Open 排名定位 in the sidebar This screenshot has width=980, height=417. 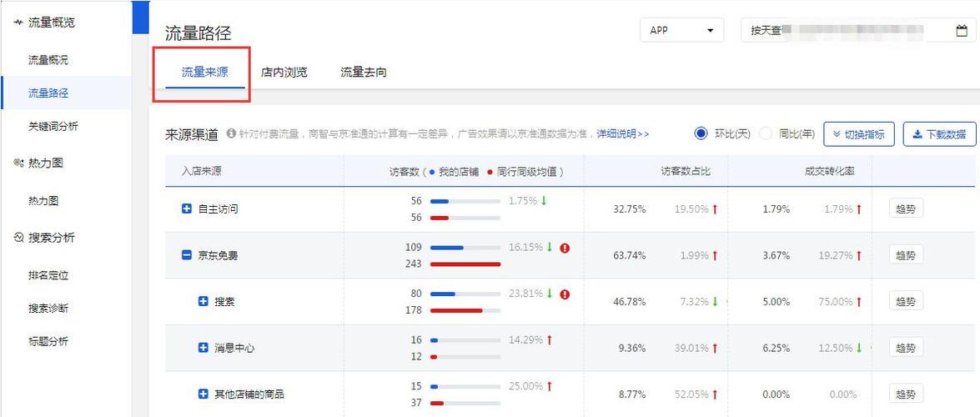48,275
